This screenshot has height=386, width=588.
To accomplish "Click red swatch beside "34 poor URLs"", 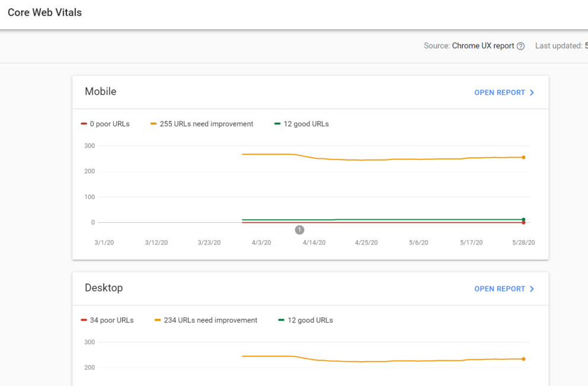I will coord(84,320).
